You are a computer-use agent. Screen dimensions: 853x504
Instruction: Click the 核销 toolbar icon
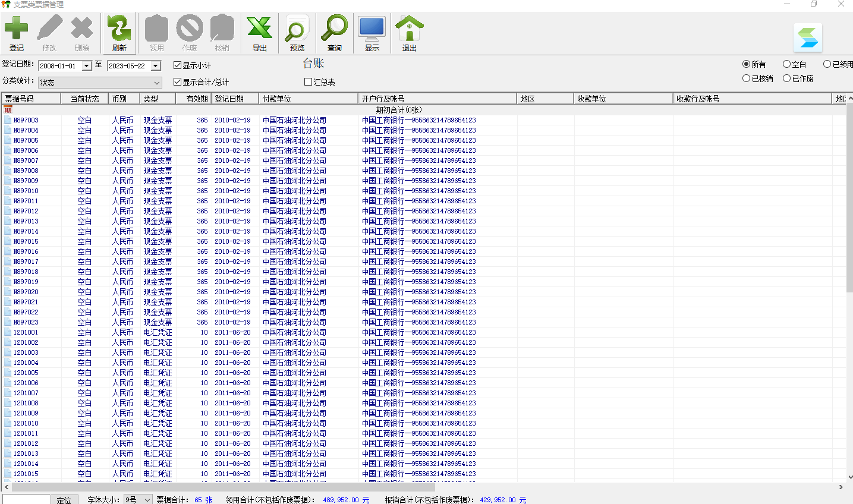222,28
